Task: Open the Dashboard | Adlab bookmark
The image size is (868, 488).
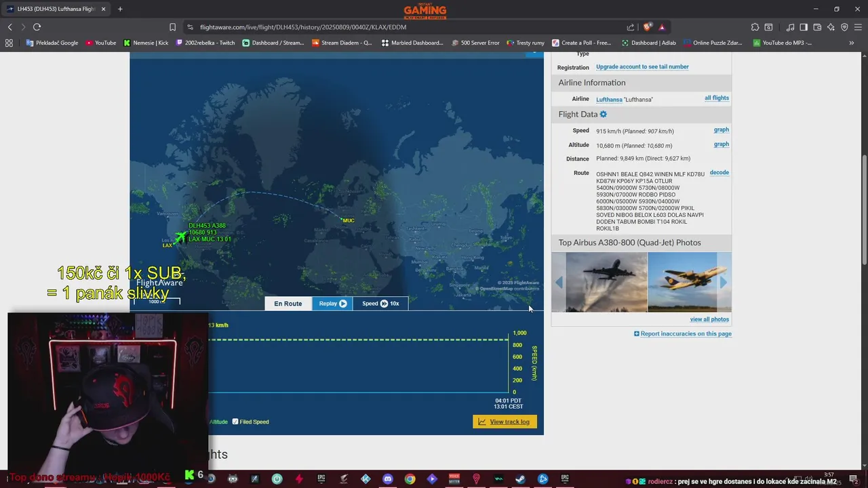Action: click(648, 43)
